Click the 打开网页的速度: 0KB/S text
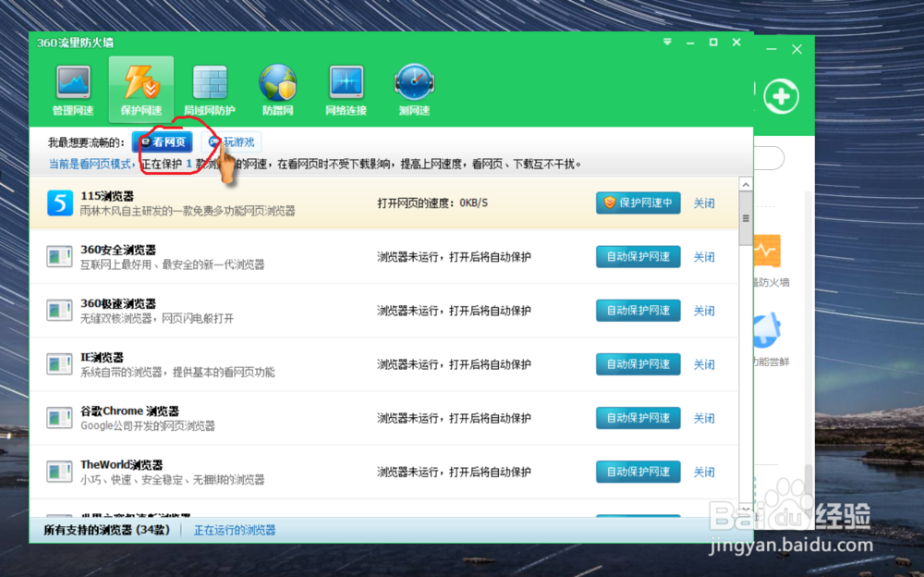The height and width of the screenshot is (577, 924). pyautogui.click(x=432, y=203)
